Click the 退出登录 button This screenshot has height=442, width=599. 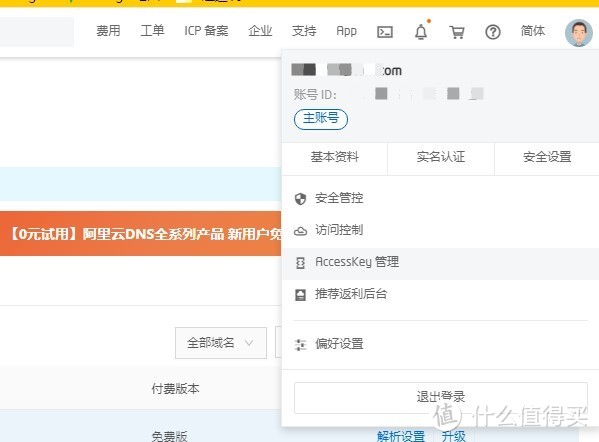coord(440,397)
